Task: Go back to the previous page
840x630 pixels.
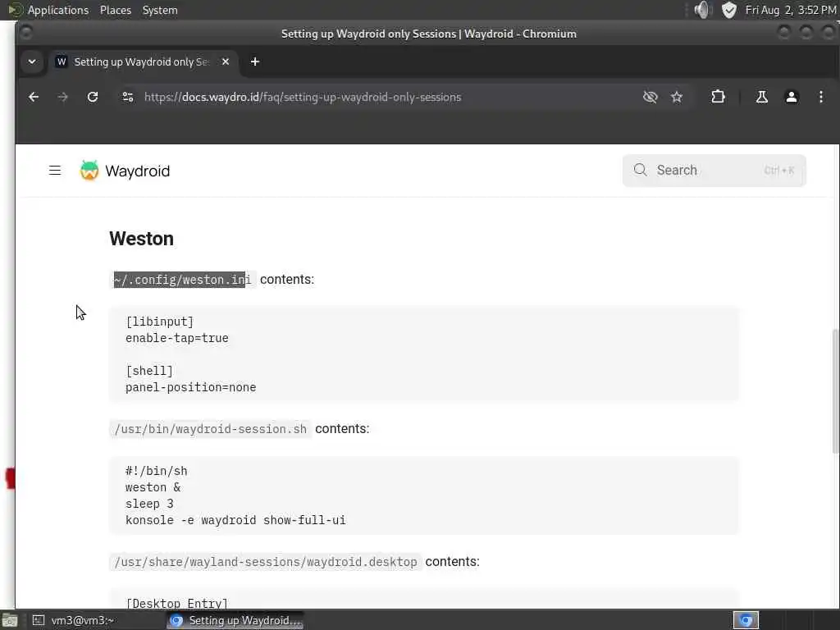Action: 34,97
